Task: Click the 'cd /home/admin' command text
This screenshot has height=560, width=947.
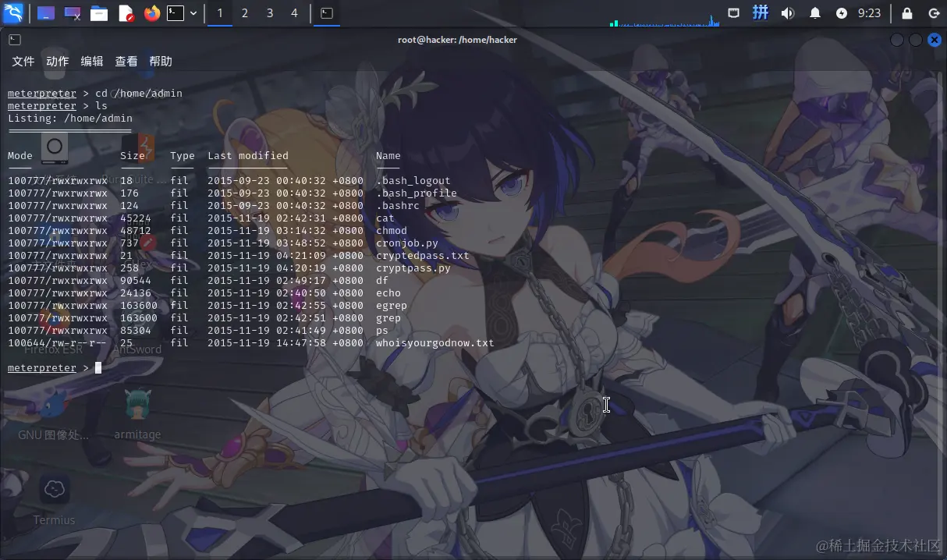Action: pyautogui.click(x=139, y=94)
